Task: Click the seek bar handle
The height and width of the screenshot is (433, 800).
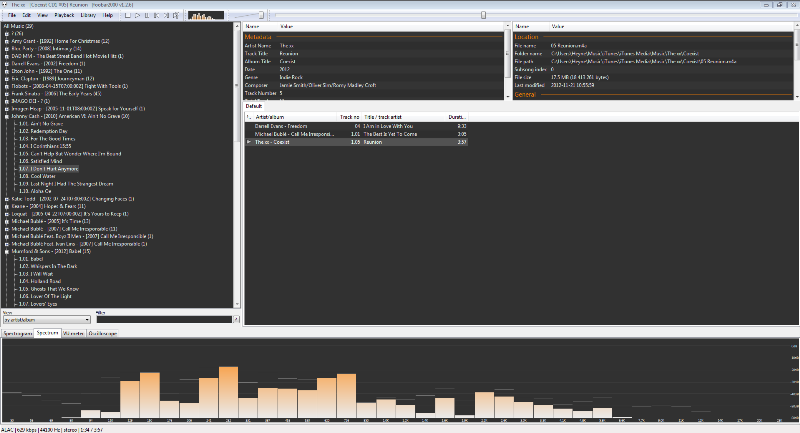Action: [x=484, y=15]
